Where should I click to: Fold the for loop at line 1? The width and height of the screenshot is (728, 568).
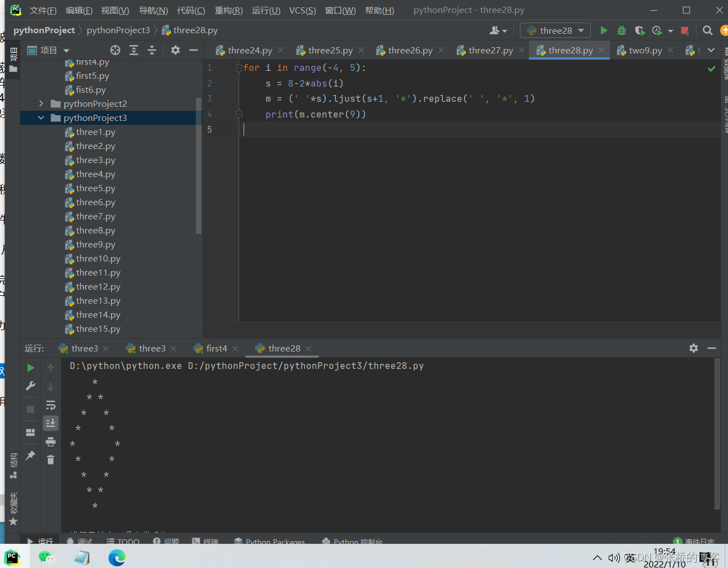(x=239, y=67)
